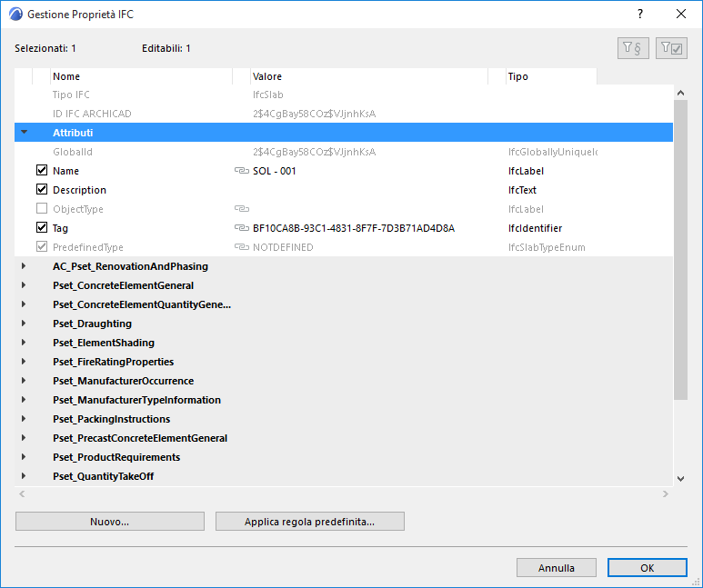Select the Tipo IFC row
Image resolution: width=703 pixels, height=588 pixels.
tap(344, 95)
